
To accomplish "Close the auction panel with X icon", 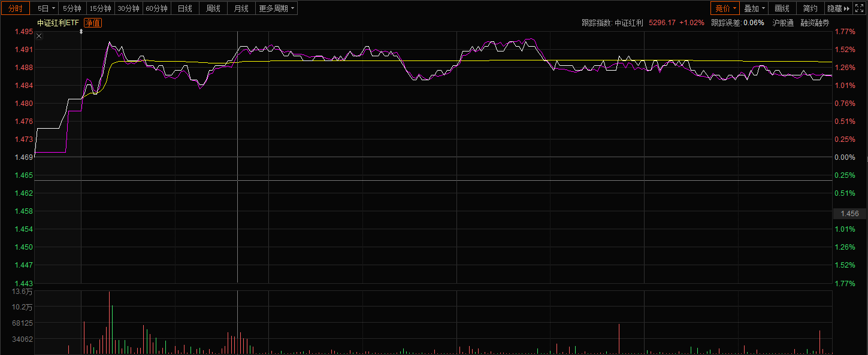I will pos(39,36).
